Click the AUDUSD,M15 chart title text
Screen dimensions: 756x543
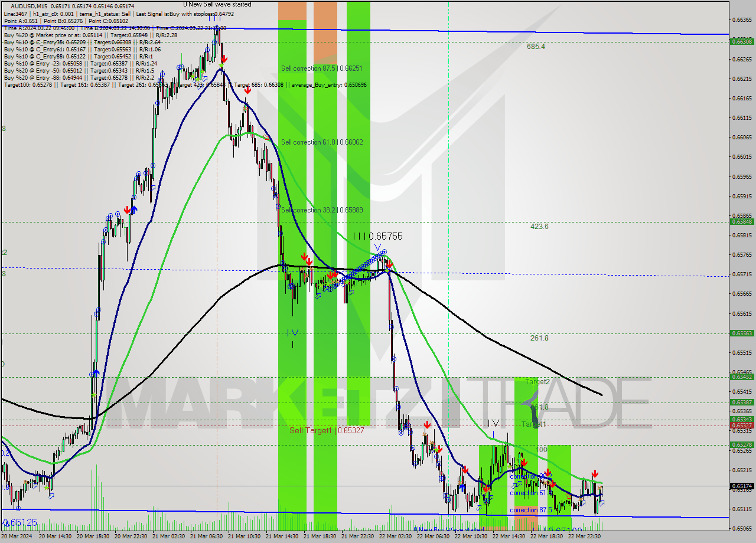coord(28,6)
